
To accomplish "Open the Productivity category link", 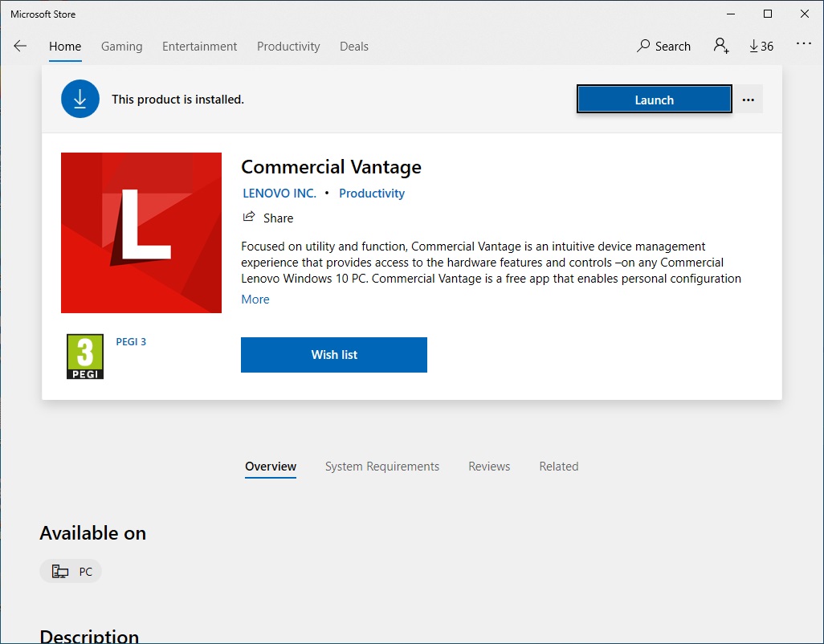I will [371, 193].
